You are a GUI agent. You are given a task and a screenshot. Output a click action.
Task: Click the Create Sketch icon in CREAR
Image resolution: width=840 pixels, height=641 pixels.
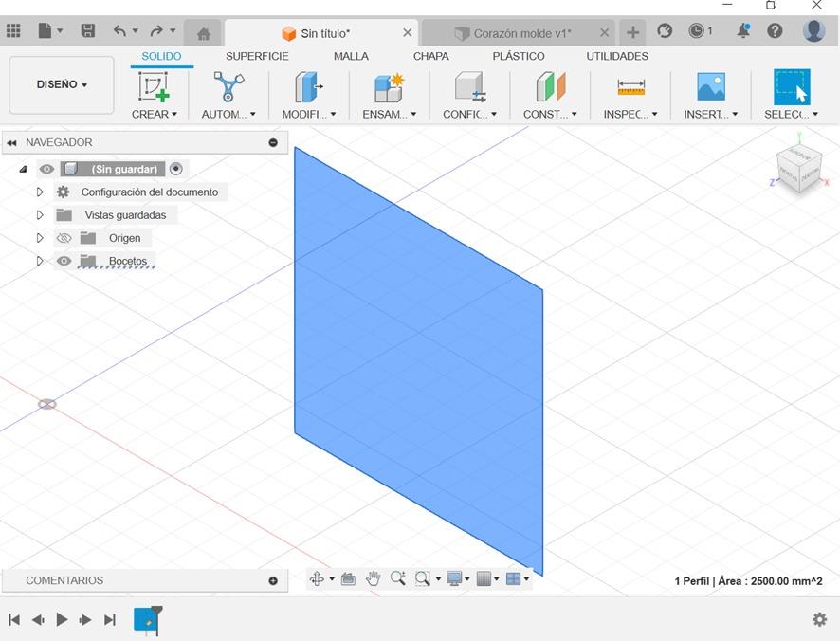[x=155, y=87]
